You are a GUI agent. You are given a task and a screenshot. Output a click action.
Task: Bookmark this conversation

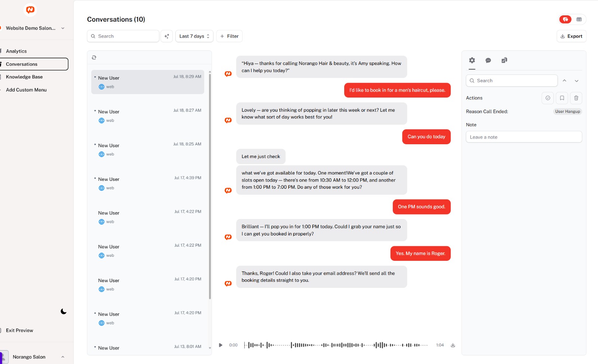[x=561, y=98]
